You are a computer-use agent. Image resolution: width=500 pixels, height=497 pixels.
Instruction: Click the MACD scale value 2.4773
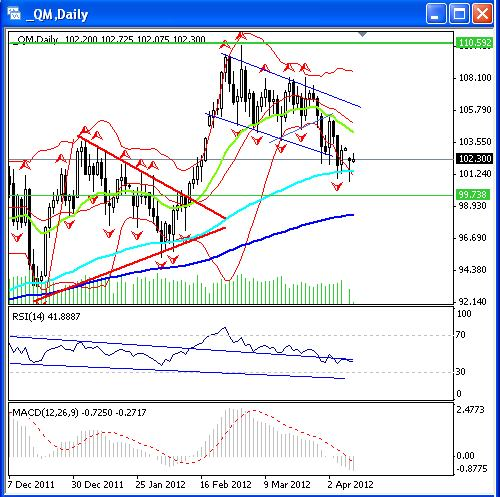pyautogui.click(x=470, y=410)
